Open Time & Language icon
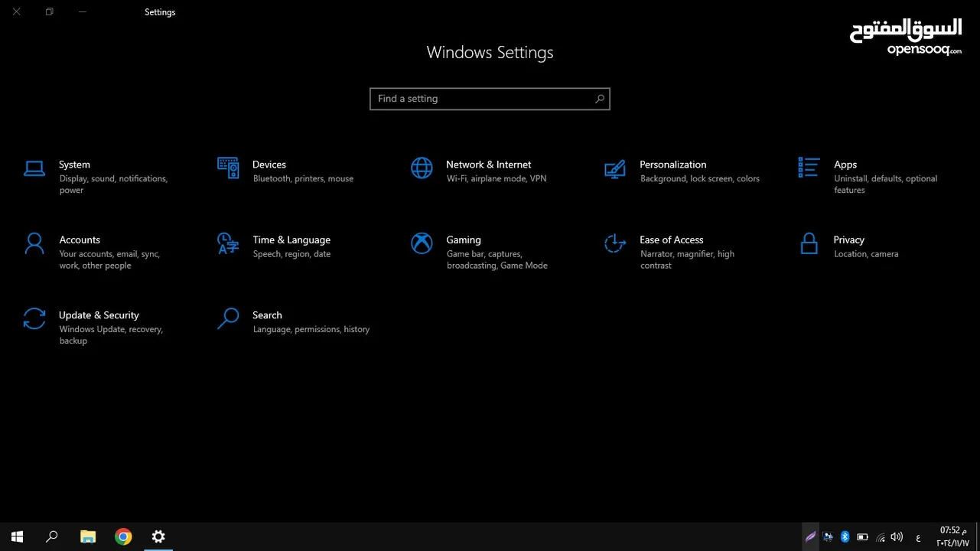The width and height of the screenshot is (980, 551). 228,243
